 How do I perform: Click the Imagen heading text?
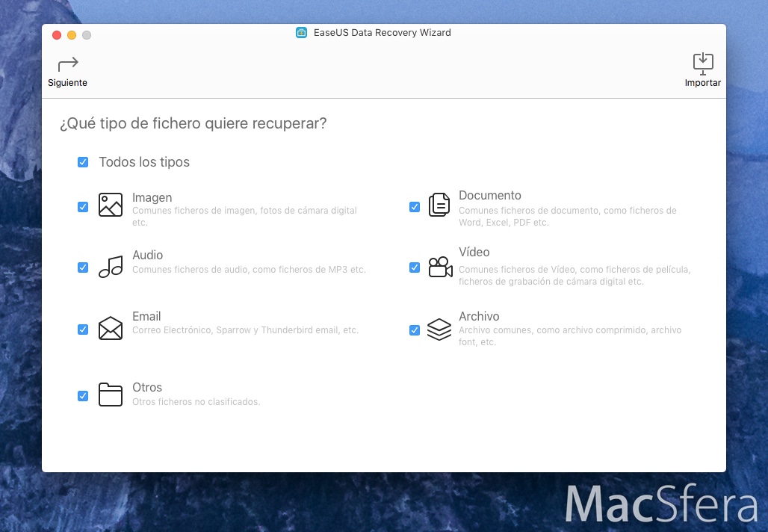tap(152, 197)
